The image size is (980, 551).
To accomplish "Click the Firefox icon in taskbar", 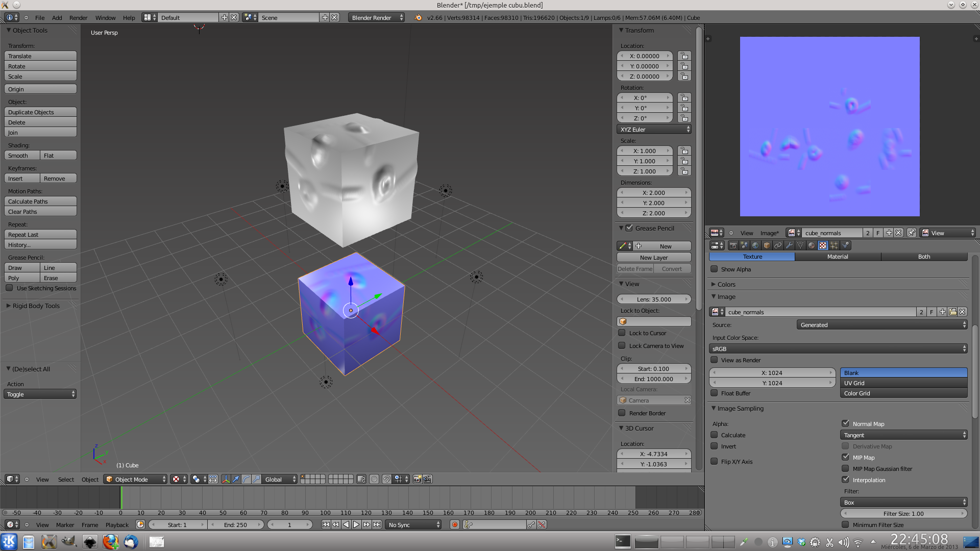I will click(x=110, y=541).
